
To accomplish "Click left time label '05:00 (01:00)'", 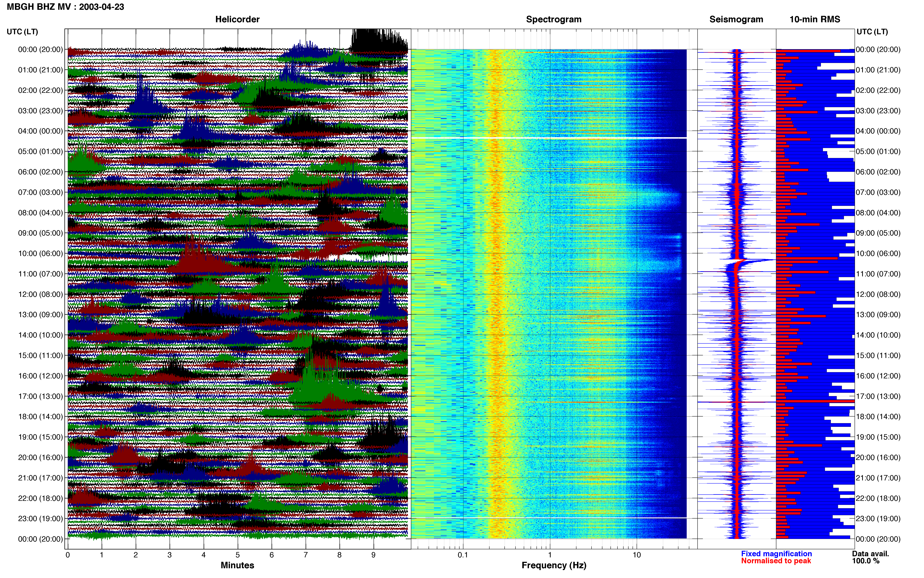I will pos(40,151).
